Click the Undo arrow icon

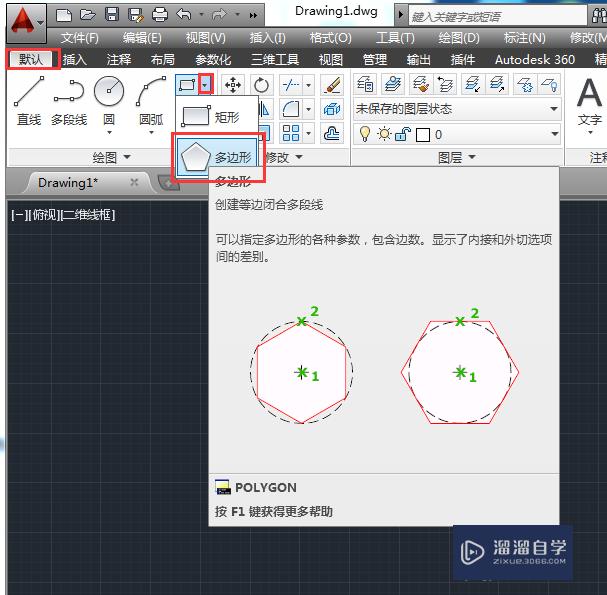pos(184,15)
